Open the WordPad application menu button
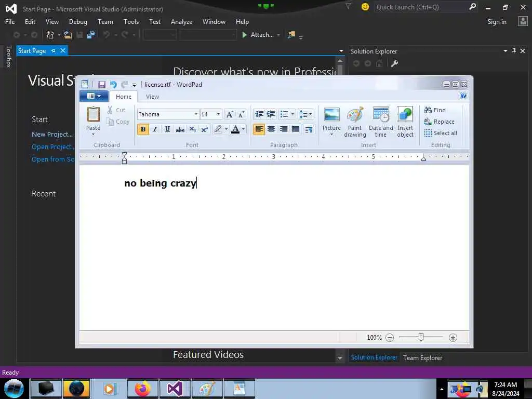This screenshot has width=532, height=399. pyautogui.click(x=94, y=96)
